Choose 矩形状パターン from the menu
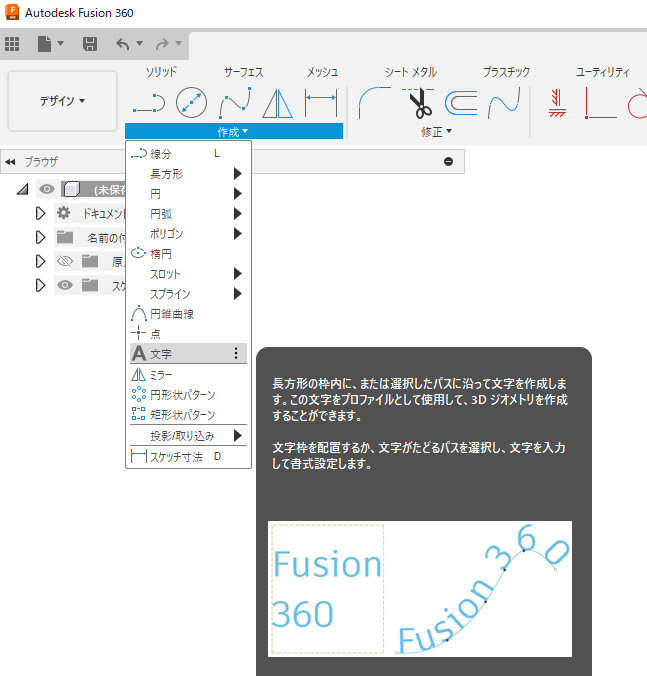This screenshot has width=647, height=676. tap(188, 415)
